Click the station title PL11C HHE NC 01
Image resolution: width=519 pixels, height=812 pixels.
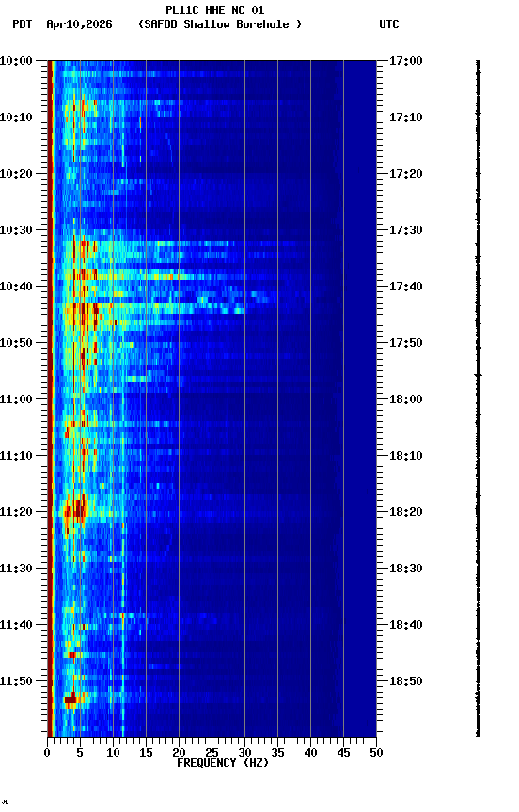[x=215, y=10]
